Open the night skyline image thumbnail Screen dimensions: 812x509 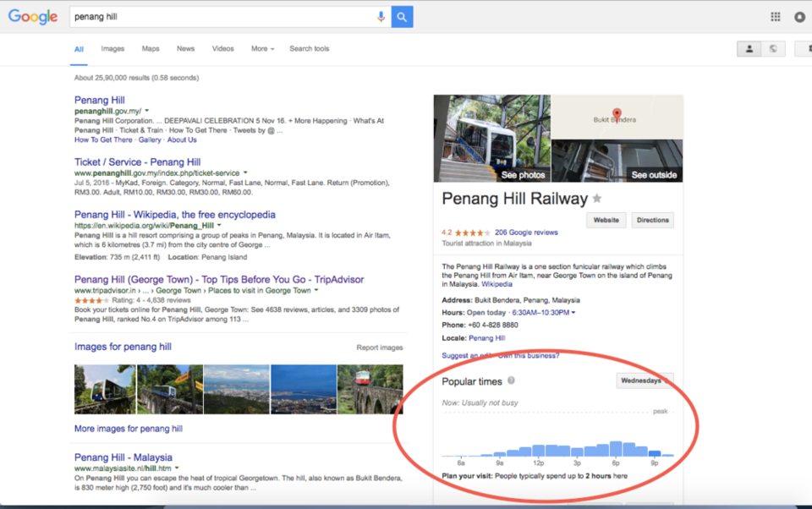point(304,390)
